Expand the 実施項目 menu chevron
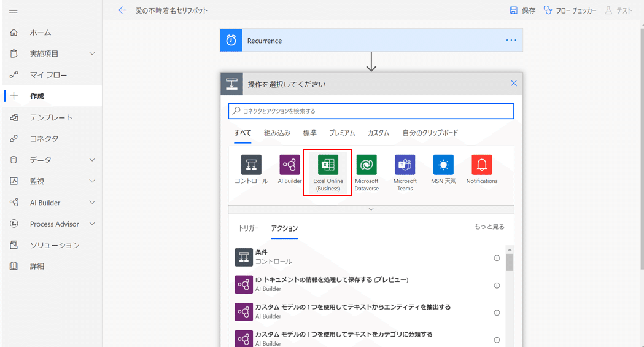The height and width of the screenshot is (347, 644). 92,53
